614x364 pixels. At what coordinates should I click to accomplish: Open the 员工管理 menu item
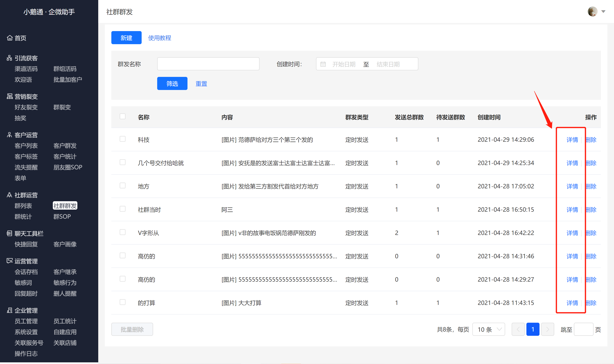pyautogui.click(x=26, y=321)
